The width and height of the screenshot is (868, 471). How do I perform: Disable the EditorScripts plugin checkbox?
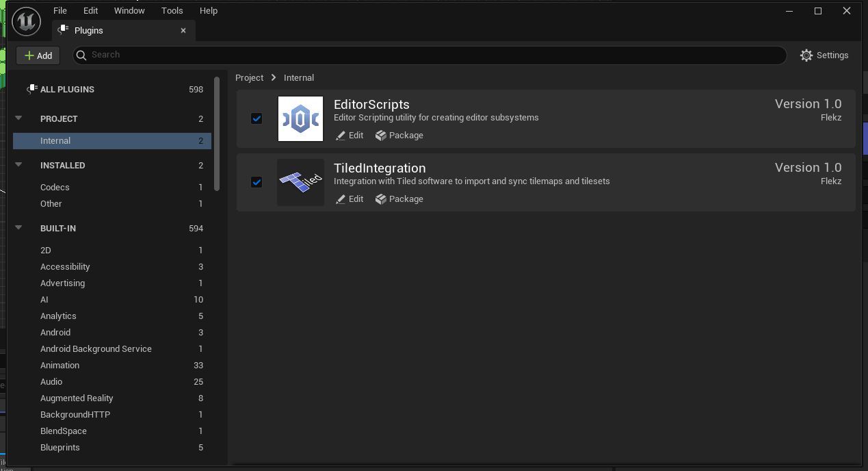[257, 118]
